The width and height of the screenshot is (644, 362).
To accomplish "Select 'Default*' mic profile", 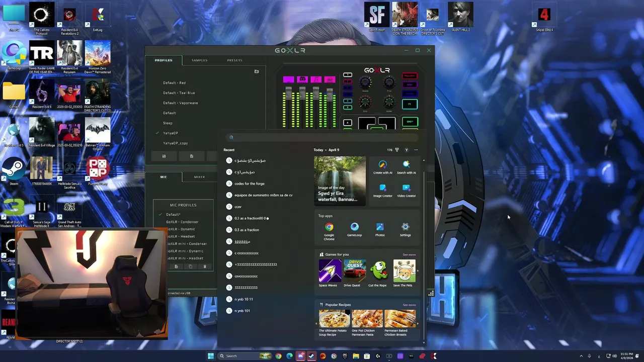I will click(x=173, y=215).
